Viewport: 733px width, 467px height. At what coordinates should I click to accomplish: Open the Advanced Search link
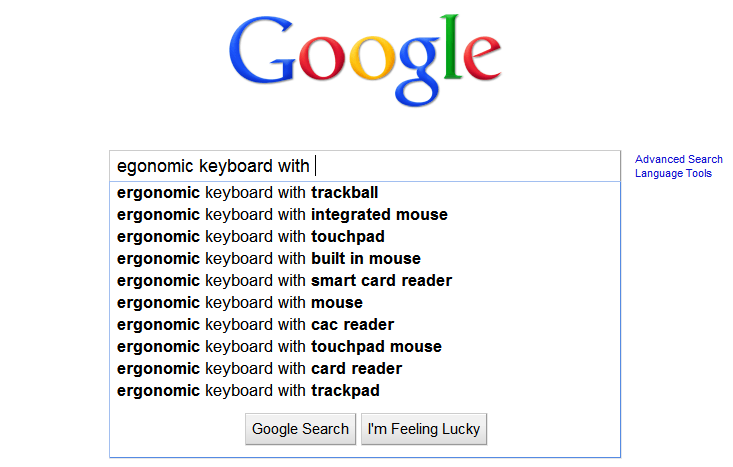679,159
